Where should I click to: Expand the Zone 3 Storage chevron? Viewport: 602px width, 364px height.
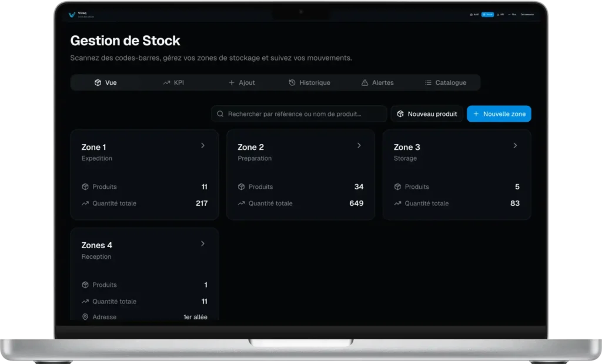click(x=515, y=146)
